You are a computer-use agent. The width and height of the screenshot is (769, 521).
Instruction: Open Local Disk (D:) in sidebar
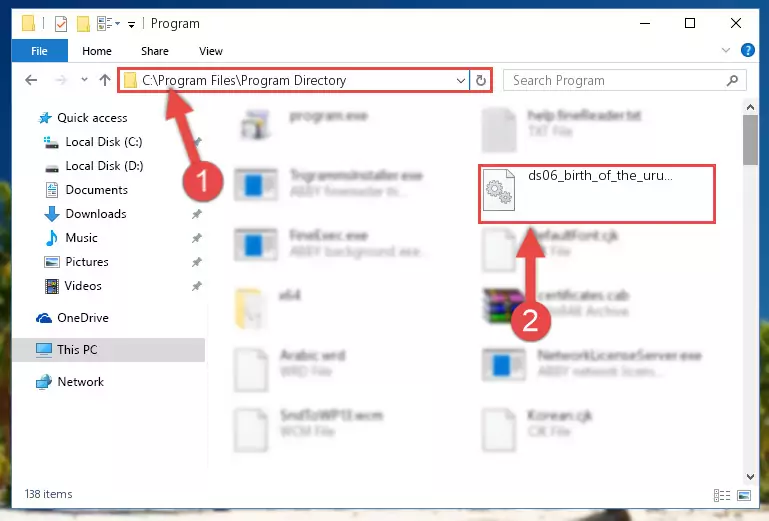(x=104, y=166)
